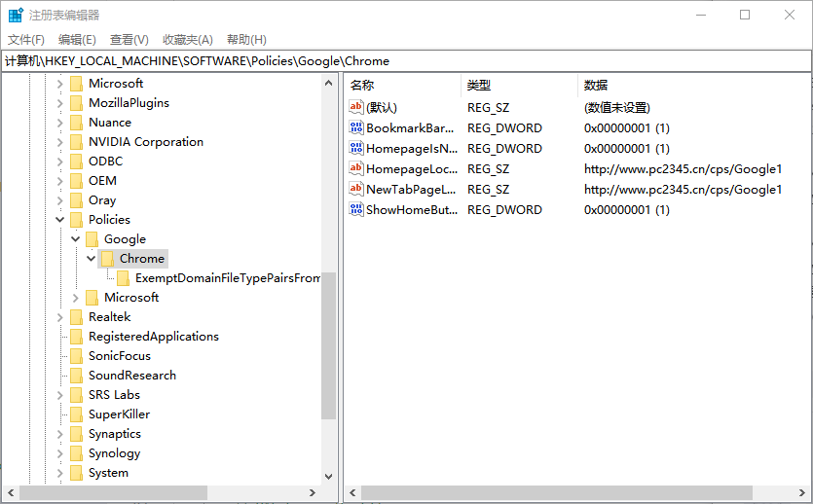
Task: Open the 编辑(E) menu
Action: (x=77, y=40)
